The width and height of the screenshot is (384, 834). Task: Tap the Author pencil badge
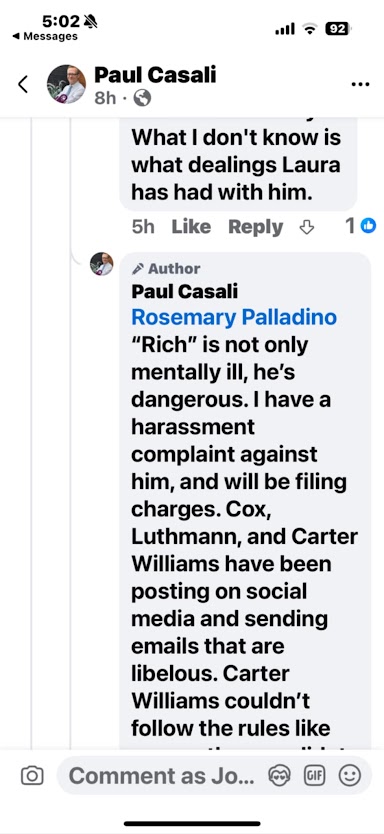166,269
